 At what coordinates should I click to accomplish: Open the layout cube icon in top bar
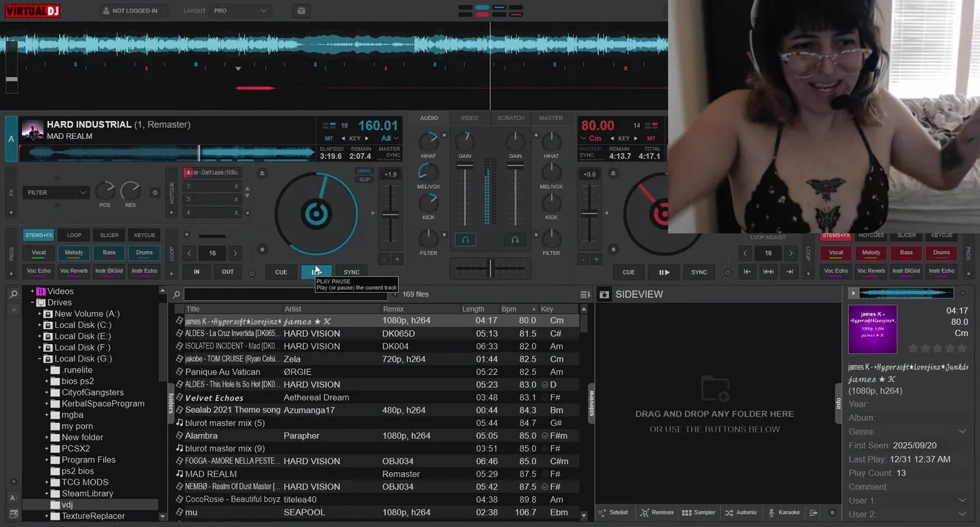tap(301, 11)
